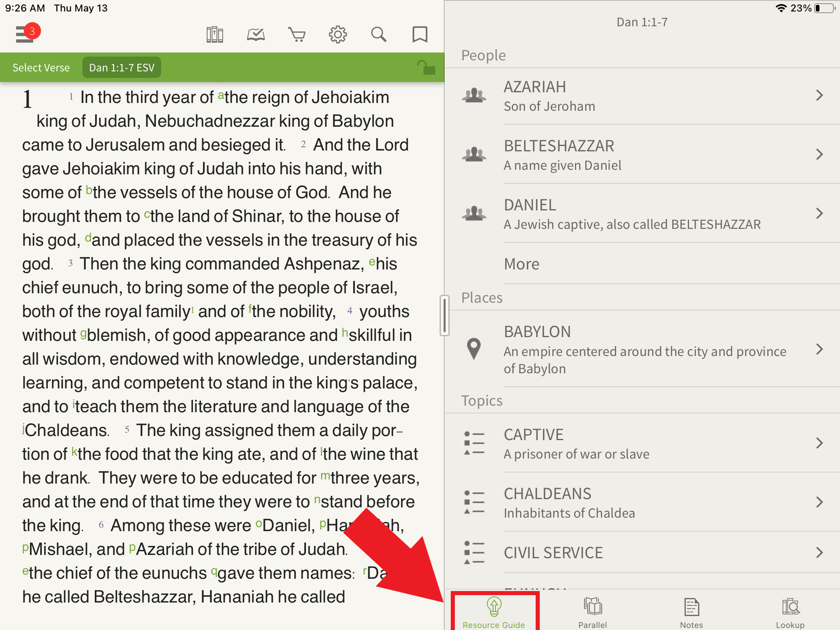Tap cross-reference 'm' before 'three years'
This screenshot has width=840, height=630.
pyautogui.click(x=325, y=476)
